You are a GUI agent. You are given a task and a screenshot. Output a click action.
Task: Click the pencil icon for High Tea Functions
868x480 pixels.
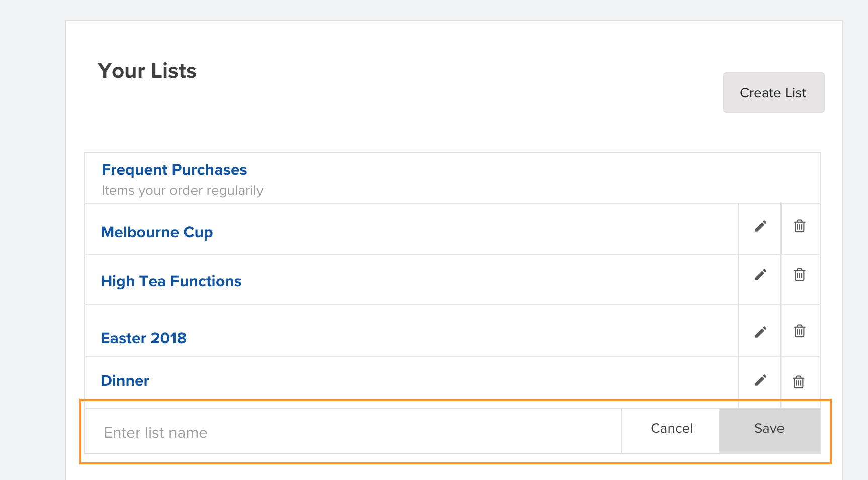click(760, 275)
